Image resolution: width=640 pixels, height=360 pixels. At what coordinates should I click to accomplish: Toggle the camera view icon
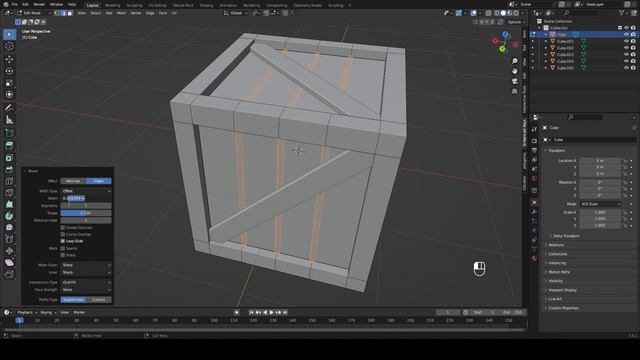click(515, 81)
